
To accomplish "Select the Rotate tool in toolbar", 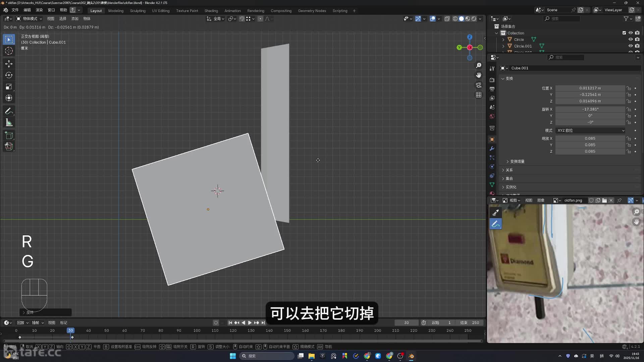I will point(9,75).
